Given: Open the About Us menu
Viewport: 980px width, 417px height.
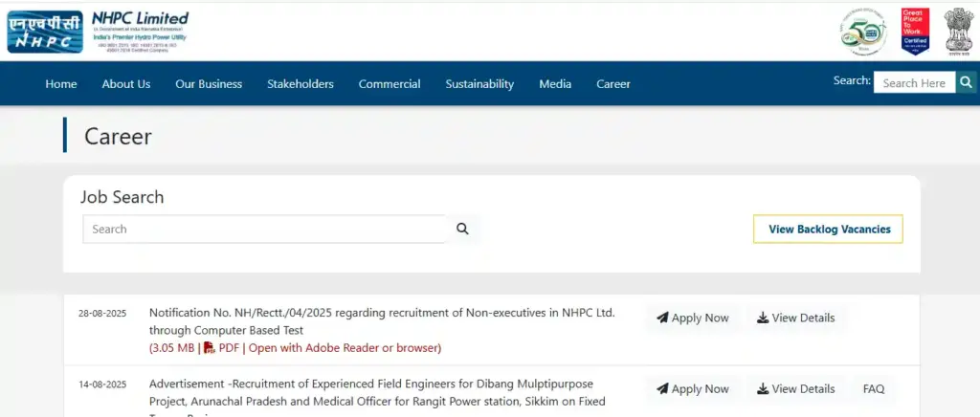Looking at the screenshot, I should click(126, 84).
